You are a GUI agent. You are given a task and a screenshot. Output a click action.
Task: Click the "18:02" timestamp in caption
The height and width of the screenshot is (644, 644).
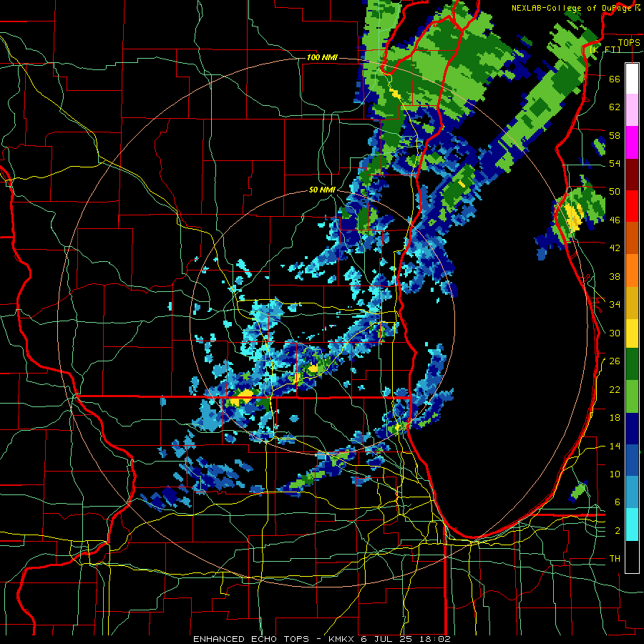pyautogui.click(x=435, y=639)
